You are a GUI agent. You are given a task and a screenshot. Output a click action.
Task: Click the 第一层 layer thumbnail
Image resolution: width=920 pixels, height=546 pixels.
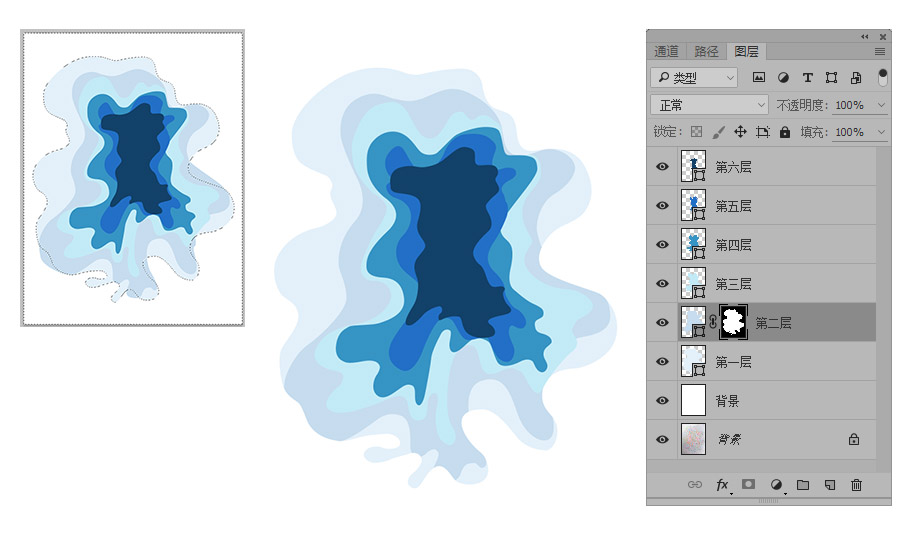tap(694, 361)
